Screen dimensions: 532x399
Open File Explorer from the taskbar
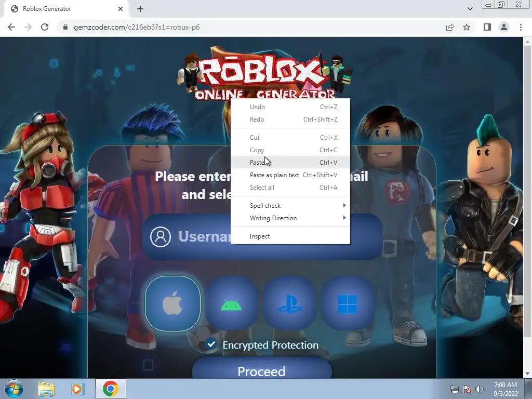46,389
